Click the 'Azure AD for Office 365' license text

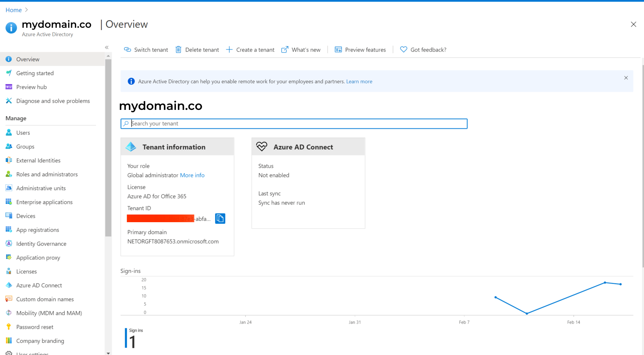tap(157, 196)
